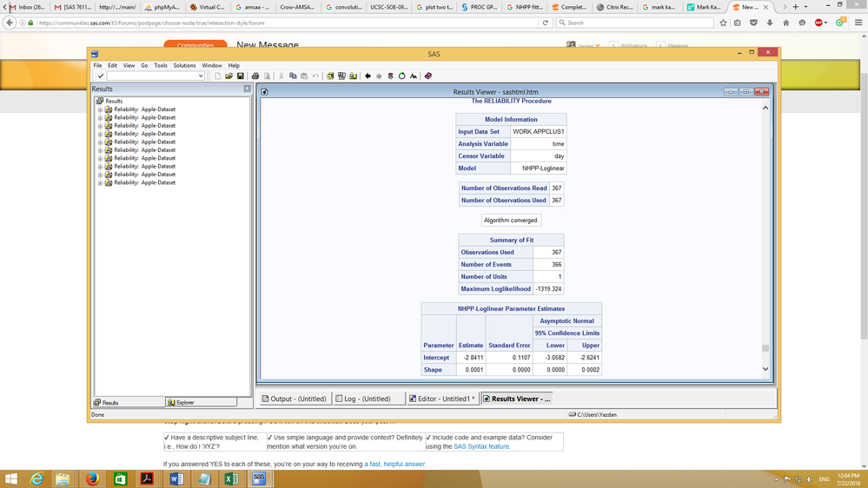Click the SAS Help book icon
This screenshot has height=488, width=868.
pyautogui.click(x=427, y=76)
